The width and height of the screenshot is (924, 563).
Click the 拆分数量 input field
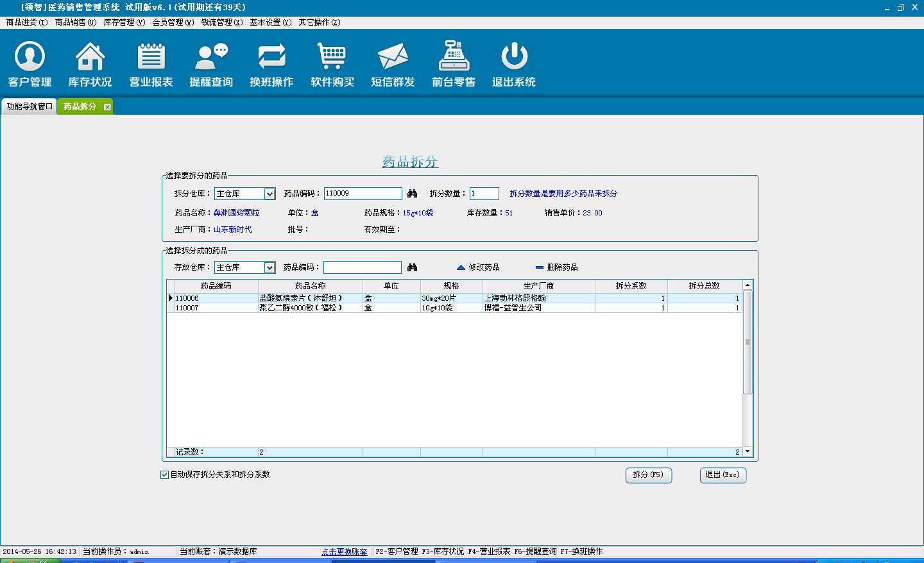(x=484, y=194)
